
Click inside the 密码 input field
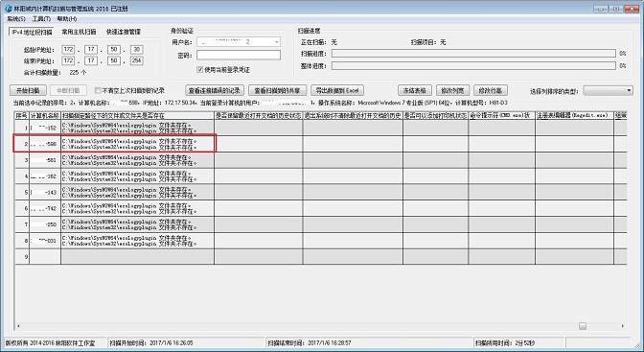point(239,55)
